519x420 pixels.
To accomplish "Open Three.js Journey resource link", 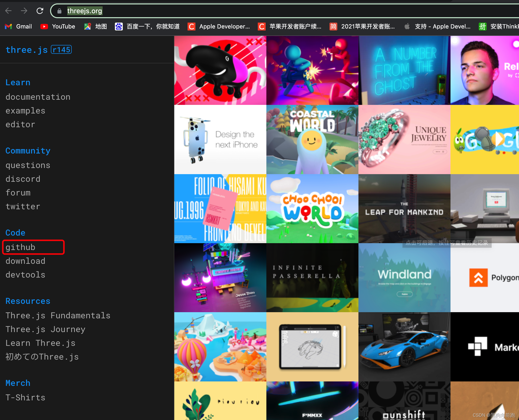I will coord(45,329).
